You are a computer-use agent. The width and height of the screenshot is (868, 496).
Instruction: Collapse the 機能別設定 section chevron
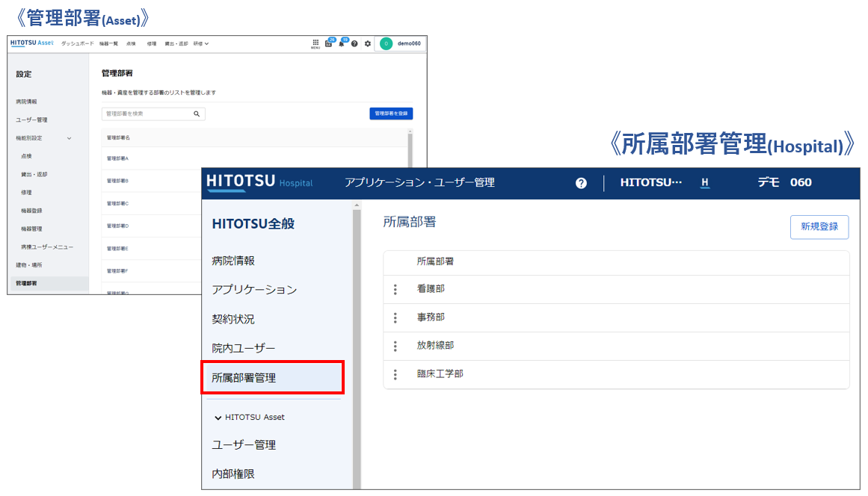click(70, 138)
